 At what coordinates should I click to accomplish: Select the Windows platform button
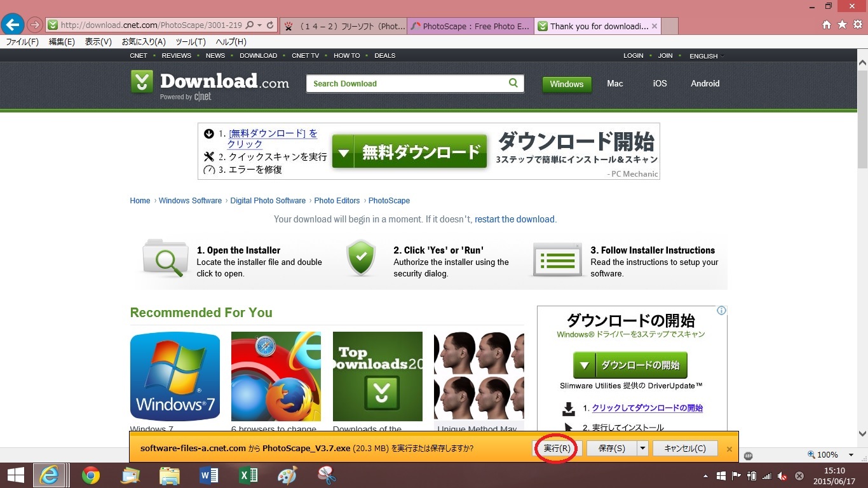click(567, 84)
